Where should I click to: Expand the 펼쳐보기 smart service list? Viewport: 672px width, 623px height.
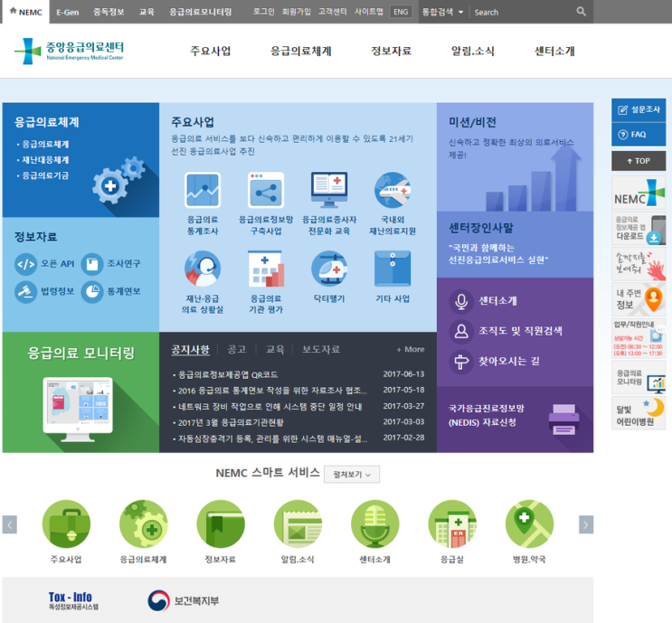click(352, 475)
